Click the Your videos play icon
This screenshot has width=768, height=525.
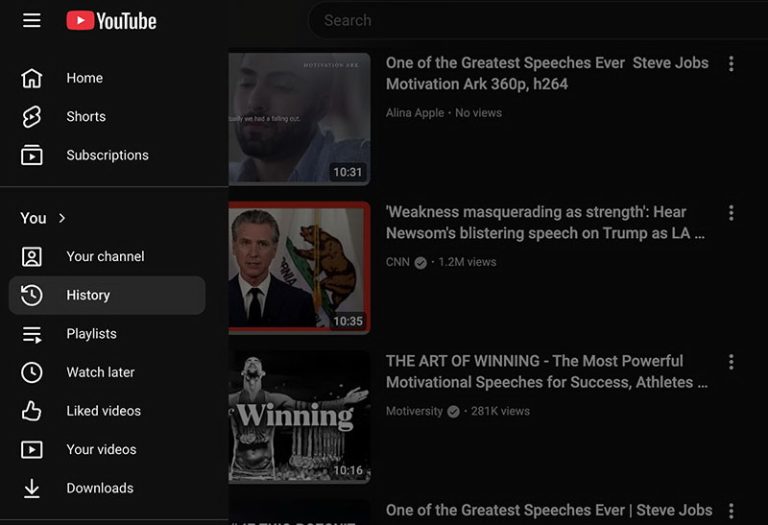point(32,450)
